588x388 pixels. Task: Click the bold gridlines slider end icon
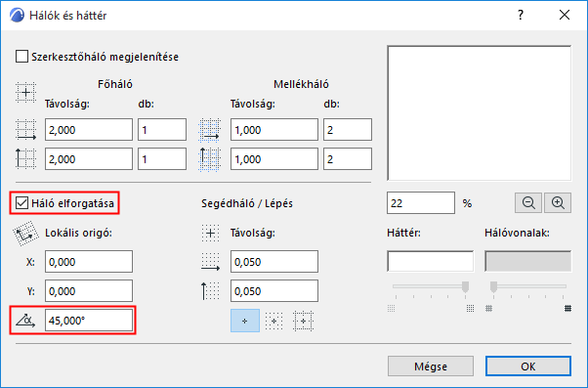pos(567,309)
